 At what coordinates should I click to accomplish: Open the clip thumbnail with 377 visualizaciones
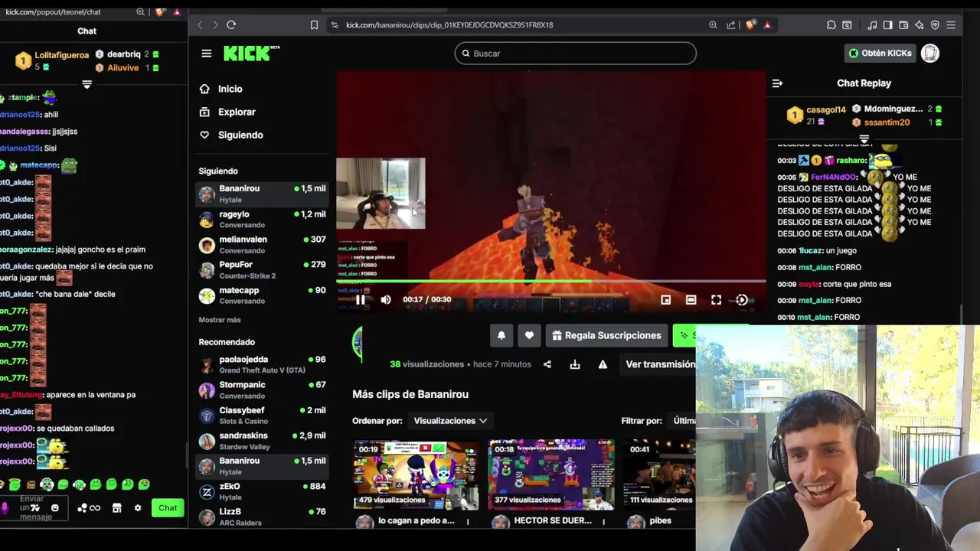[551, 474]
